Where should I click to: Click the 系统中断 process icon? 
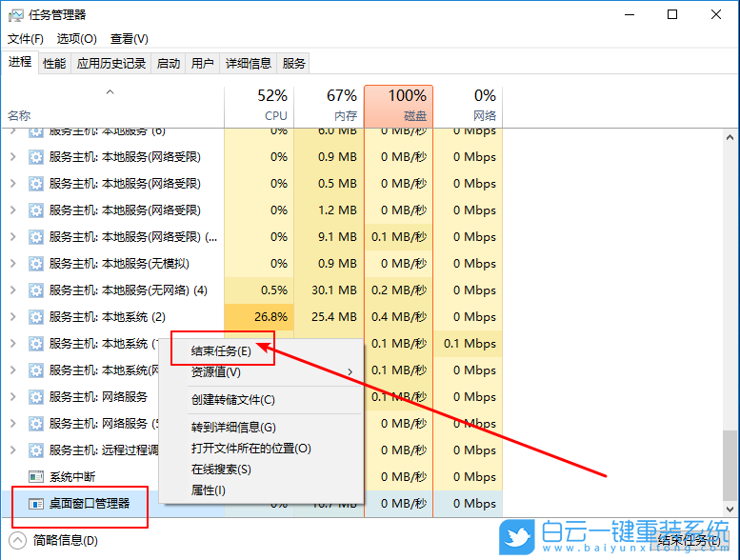pyautogui.click(x=36, y=477)
